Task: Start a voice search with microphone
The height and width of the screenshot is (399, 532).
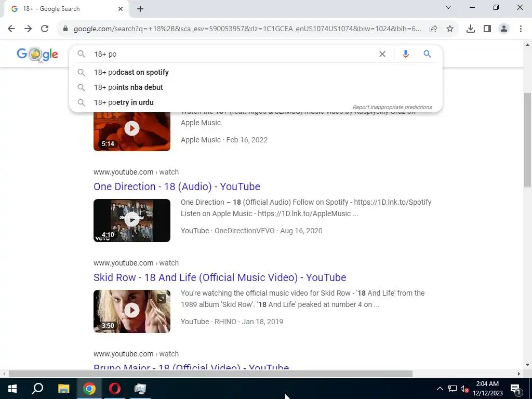Action: coord(405,54)
